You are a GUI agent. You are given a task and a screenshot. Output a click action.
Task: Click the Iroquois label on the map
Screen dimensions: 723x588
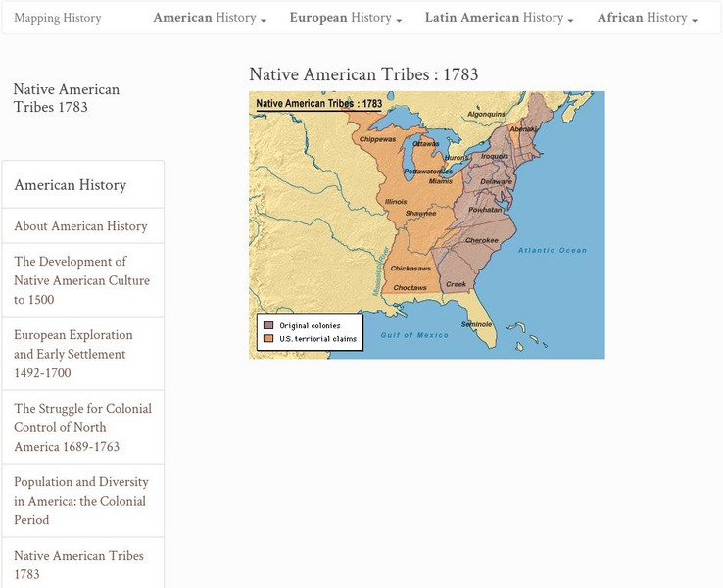(495, 157)
